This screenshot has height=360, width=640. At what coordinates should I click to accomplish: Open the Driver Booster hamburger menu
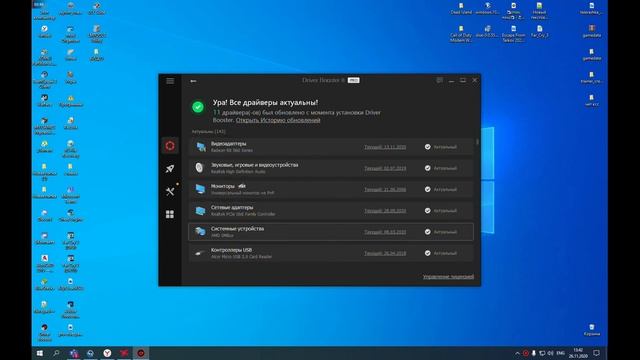[x=170, y=81]
